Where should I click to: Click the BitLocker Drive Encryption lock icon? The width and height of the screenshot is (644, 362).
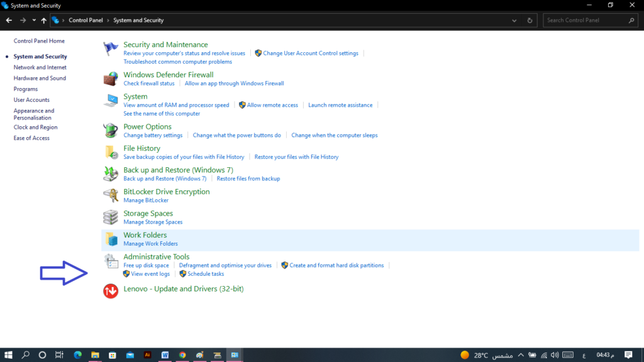(x=110, y=195)
